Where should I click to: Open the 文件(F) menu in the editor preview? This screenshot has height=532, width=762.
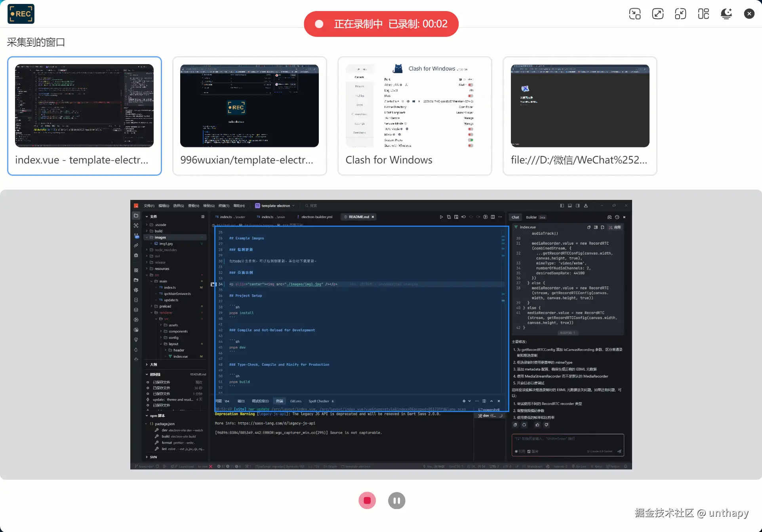click(149, 206)
